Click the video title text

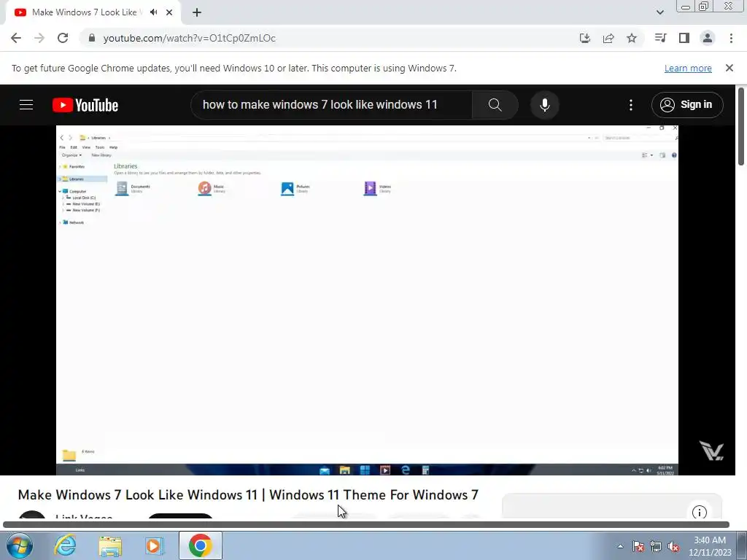pyautogui.click(x=248, y=495)
